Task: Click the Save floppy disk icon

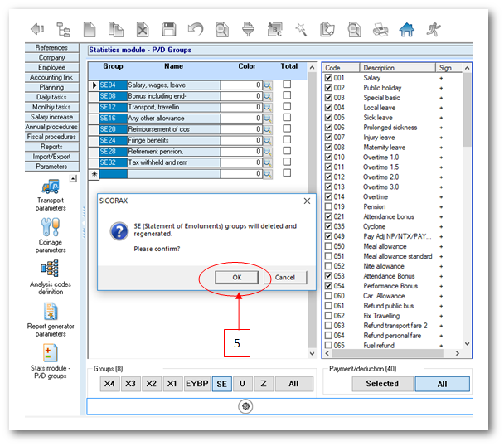Action: tap(168, 29)
